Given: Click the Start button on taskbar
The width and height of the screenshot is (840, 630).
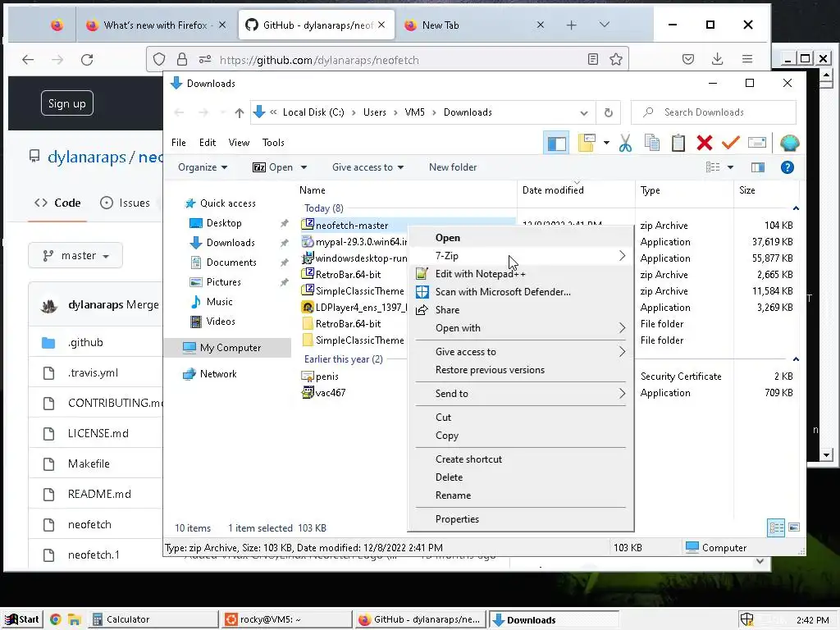Looking at the screenshot, I should (22, 620).
